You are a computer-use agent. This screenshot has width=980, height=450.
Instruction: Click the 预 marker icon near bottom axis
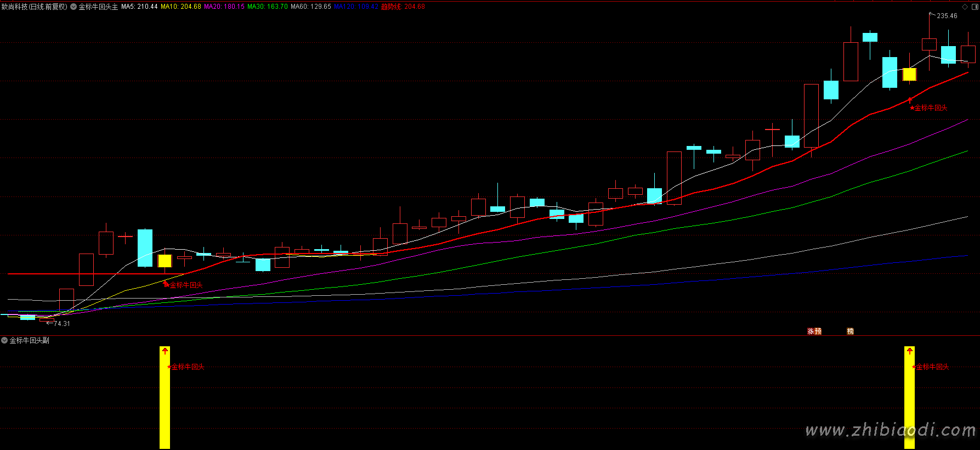pos(818,331)
